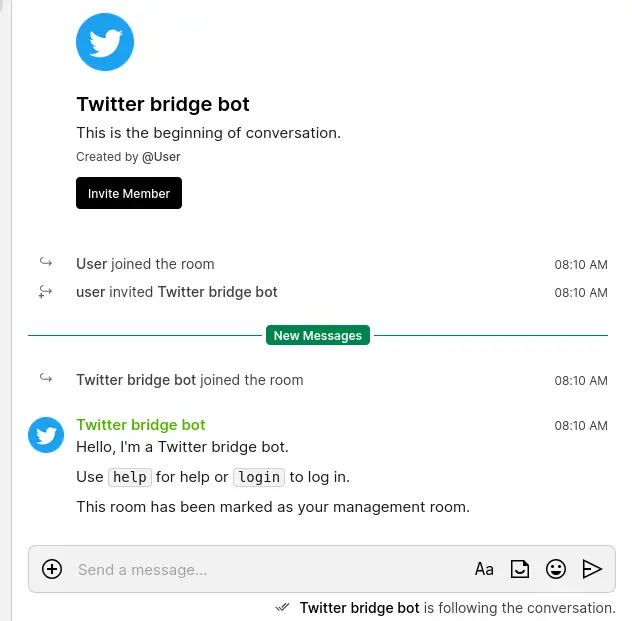This screenshot has height=621, width=632.
Task: Click the New Messages divider badge
Action: pos(318,336)
